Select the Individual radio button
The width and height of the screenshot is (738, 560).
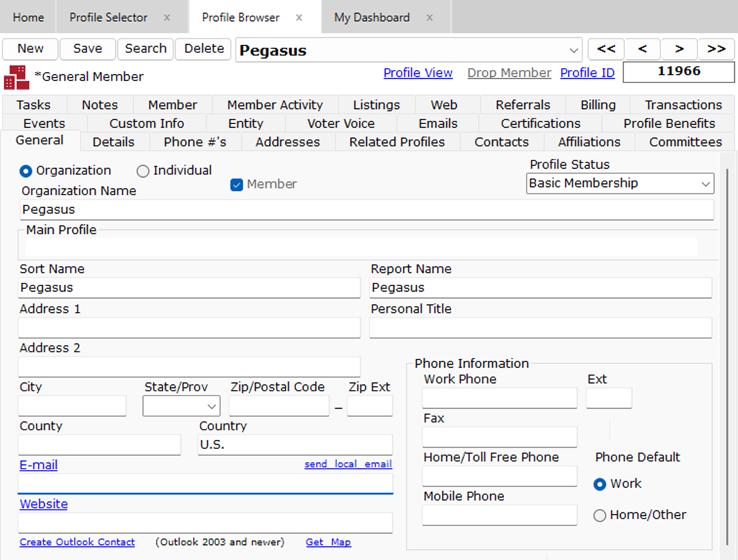(142, 171)
